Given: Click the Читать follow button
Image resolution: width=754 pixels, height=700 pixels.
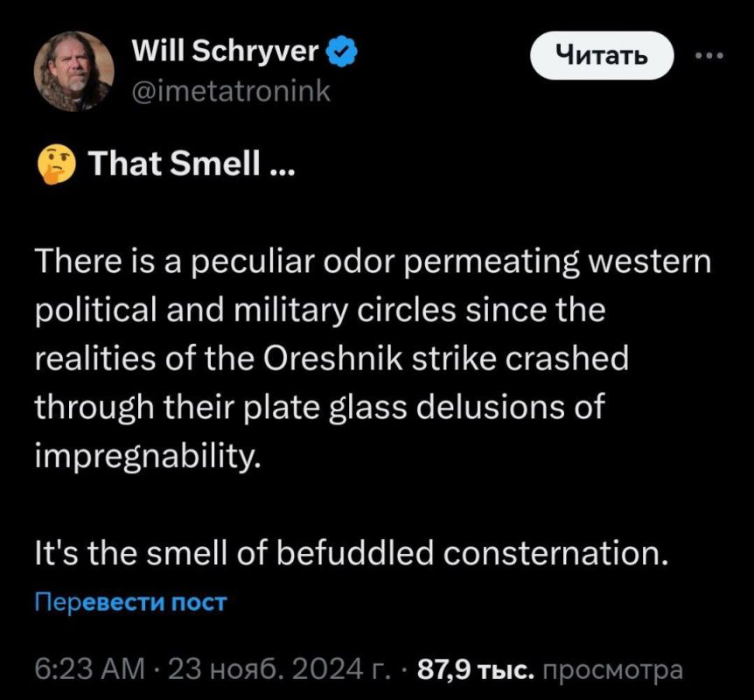Looking at the screenshot, I should click(x=601, y=55).
